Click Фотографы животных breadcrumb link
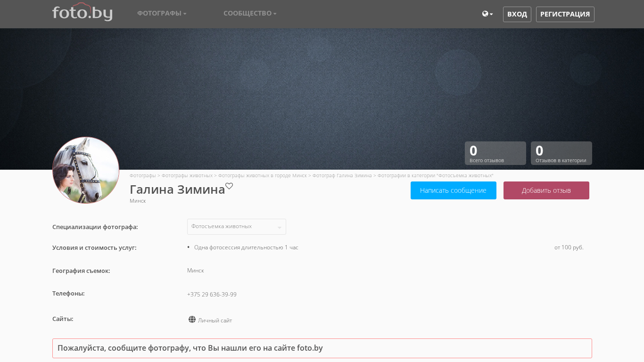The width and height of the screenshot is (644, 362). (187, 175)
